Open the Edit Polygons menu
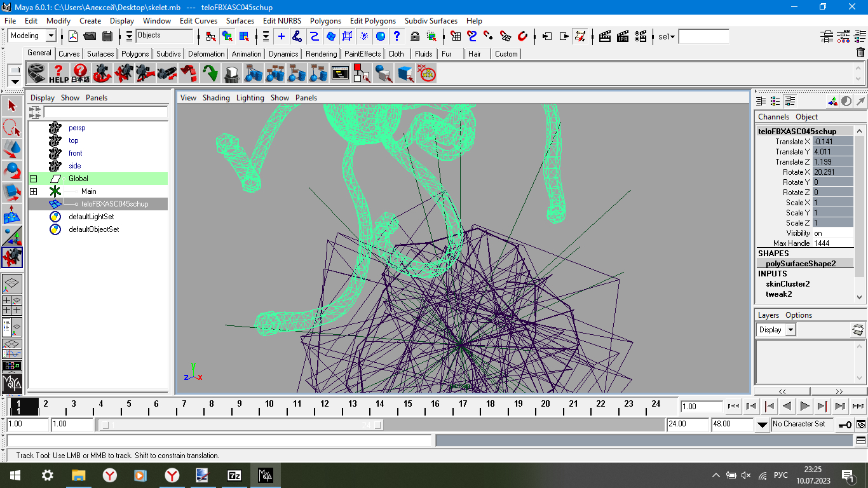 coord(373,21)
